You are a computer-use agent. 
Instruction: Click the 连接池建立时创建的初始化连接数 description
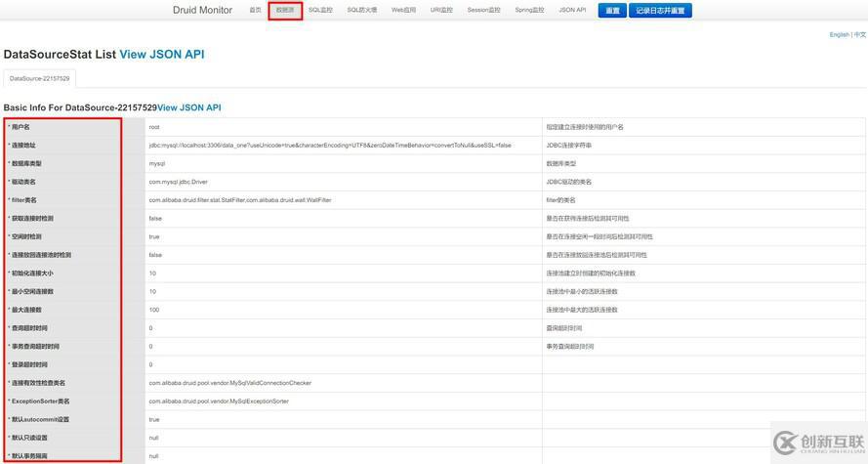(591, 273)
